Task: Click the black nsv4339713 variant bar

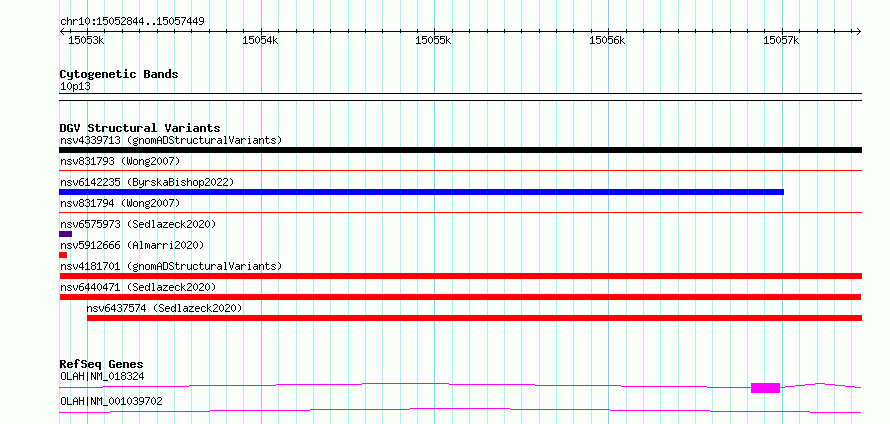Action: 460,150
